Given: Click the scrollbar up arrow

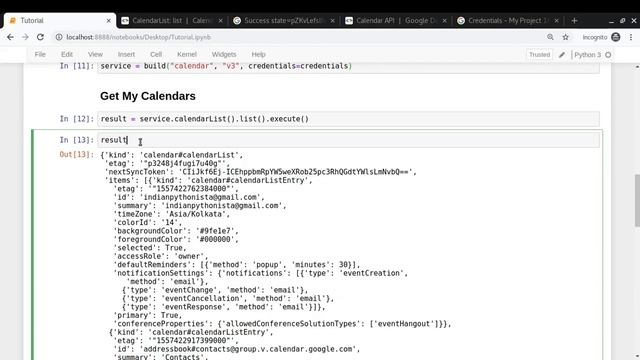Looking at the screenshot, I should [x=637, y=67].
